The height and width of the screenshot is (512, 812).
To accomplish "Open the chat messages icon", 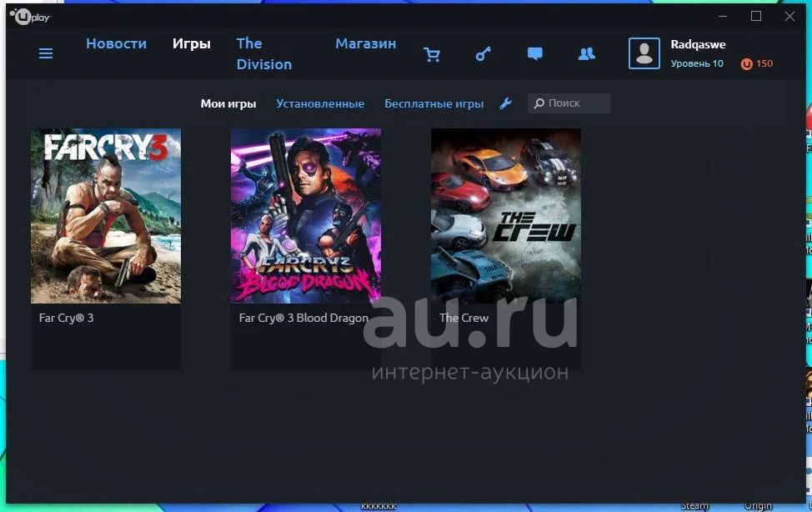I will [535, 54].
